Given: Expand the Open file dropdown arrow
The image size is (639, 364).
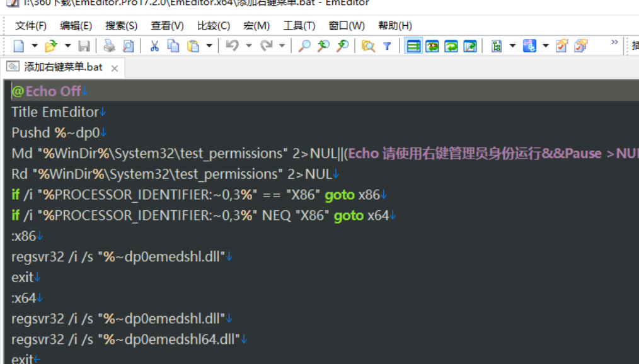Looking at the screenshot, I should pyautogui.click(x=67, y=46).
